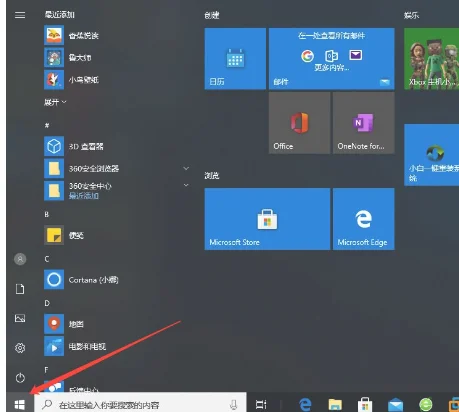Screen dimensions: 459x412
Task: Click the microphone icon in search box
Action: (x=234, y=405)
